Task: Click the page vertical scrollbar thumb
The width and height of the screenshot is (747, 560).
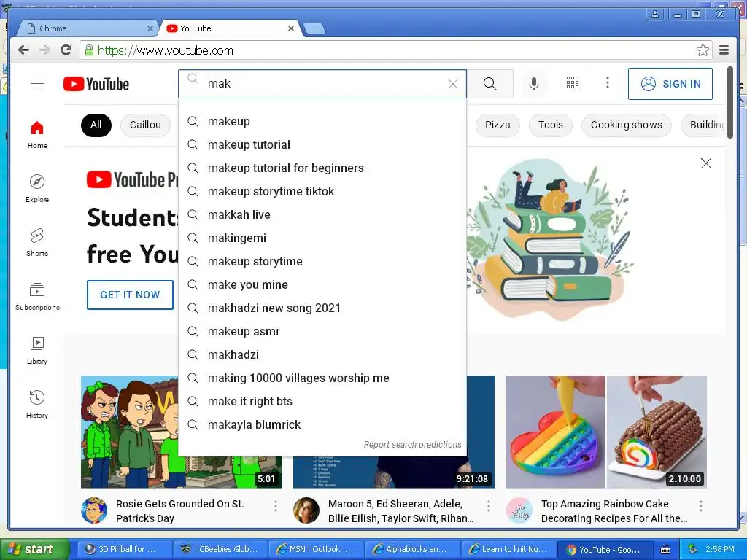Action: click(x=730, y=102)
